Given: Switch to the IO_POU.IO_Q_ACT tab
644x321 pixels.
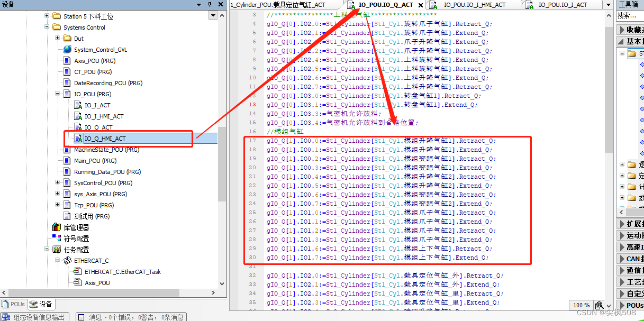Looking at the screenshot, I should pos(385,5).
